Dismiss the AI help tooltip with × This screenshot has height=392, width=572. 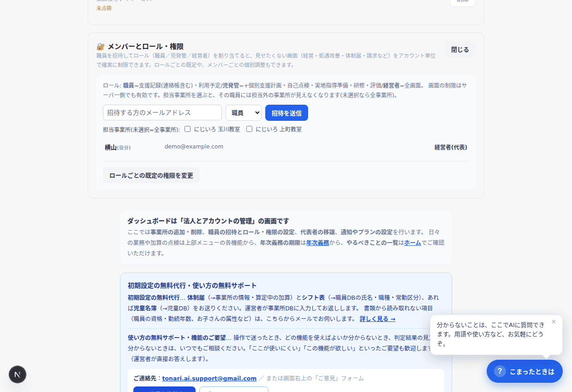coord(554,322)
